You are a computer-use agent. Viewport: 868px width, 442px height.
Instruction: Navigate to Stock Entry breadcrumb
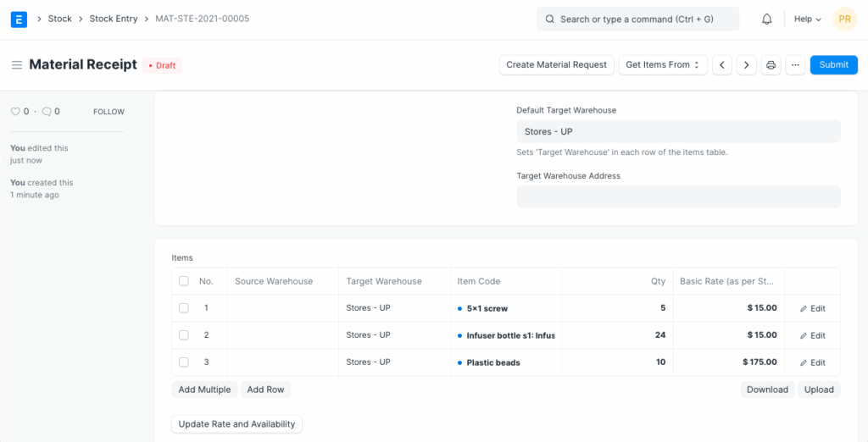[113, 19]
